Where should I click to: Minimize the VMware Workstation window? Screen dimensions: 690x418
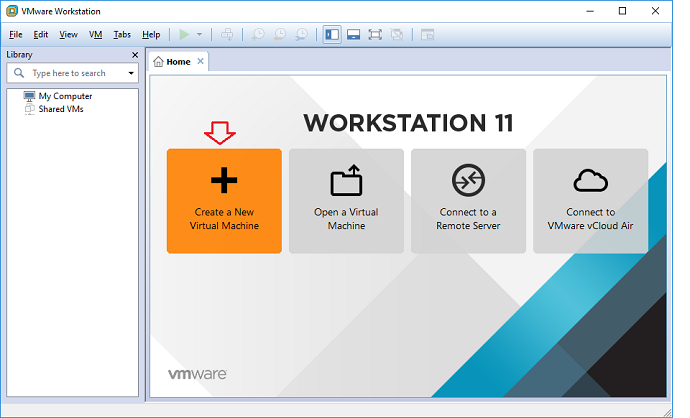pyautogui.click(x=590, y=11)
